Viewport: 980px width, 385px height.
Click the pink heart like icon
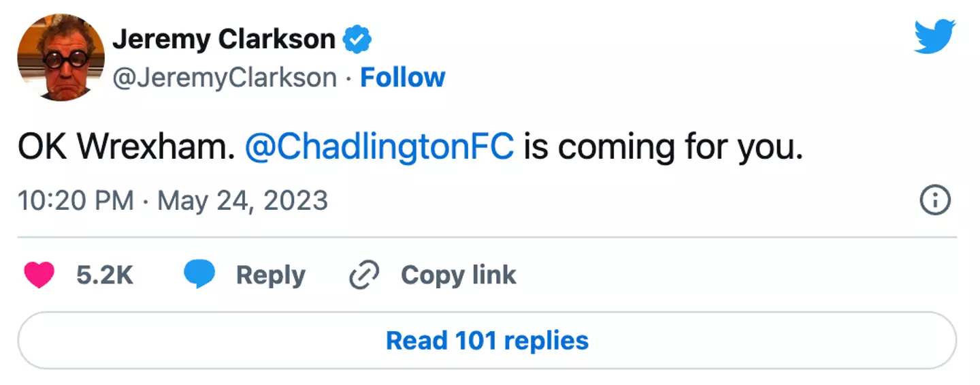(39, 275)
